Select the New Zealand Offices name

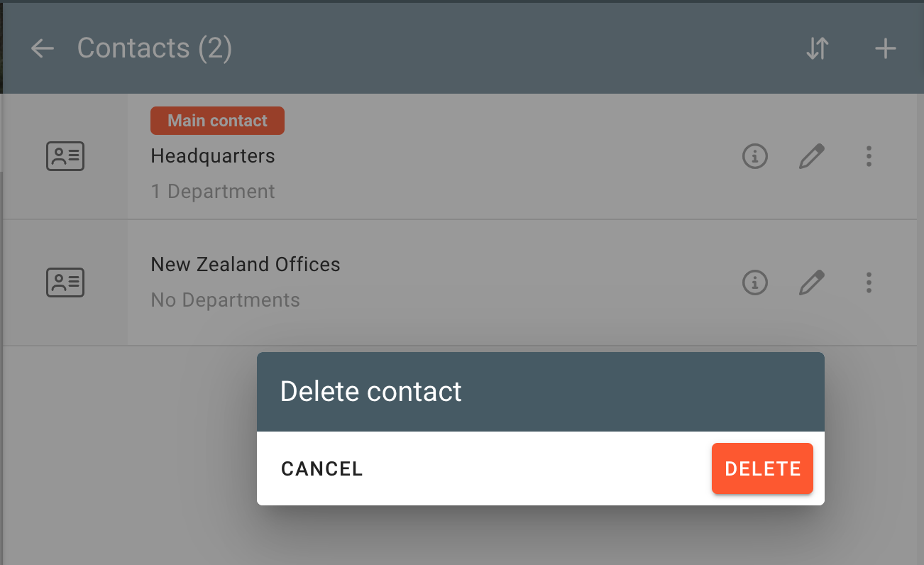(246, 265)
